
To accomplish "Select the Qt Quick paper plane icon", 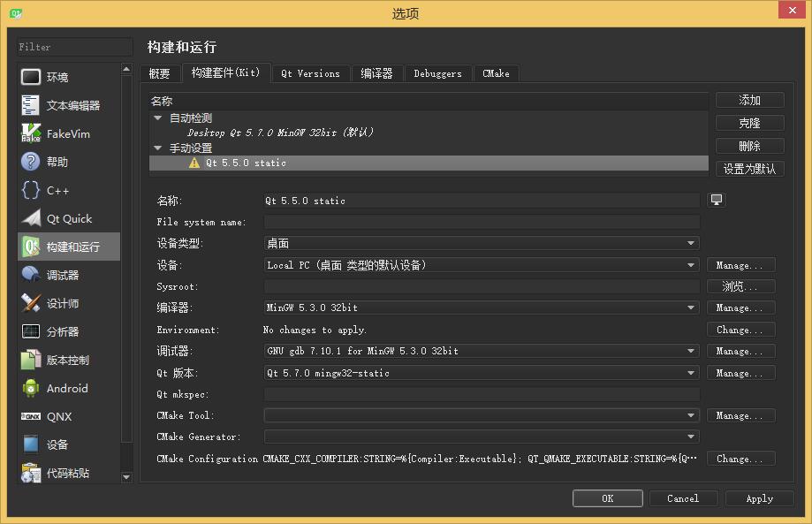I will [31, 218].
